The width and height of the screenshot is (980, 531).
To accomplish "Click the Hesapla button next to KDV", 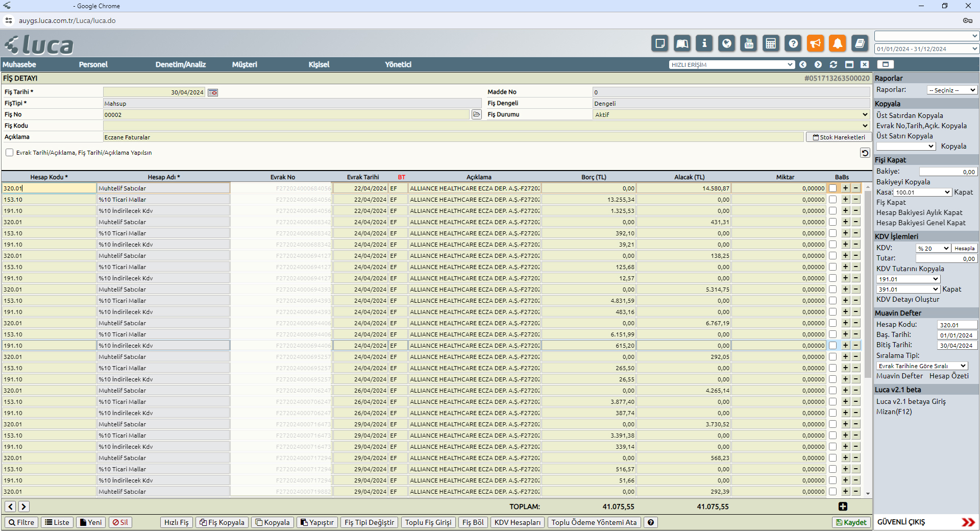I will click(964, 248).
